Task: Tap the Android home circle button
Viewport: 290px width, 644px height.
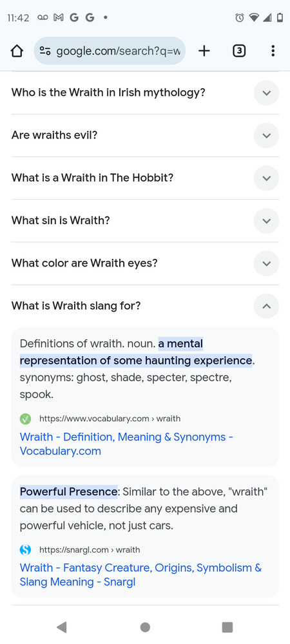Action: 145,627
